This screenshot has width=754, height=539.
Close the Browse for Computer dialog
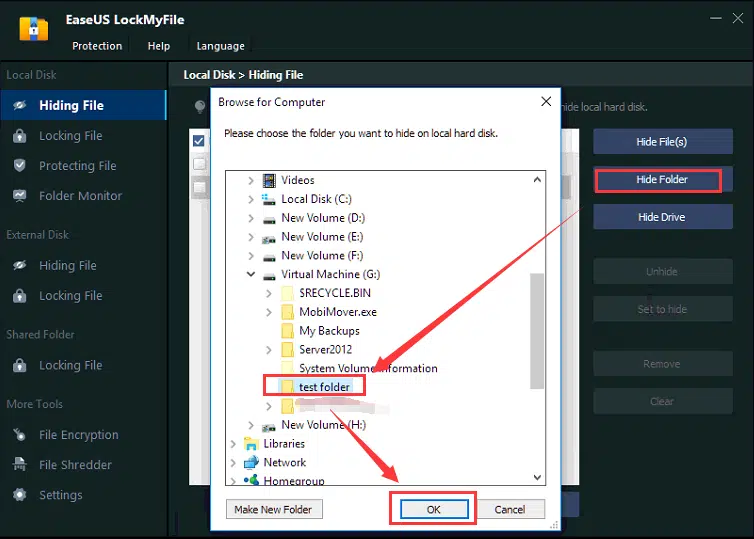[x=546, y=101]
